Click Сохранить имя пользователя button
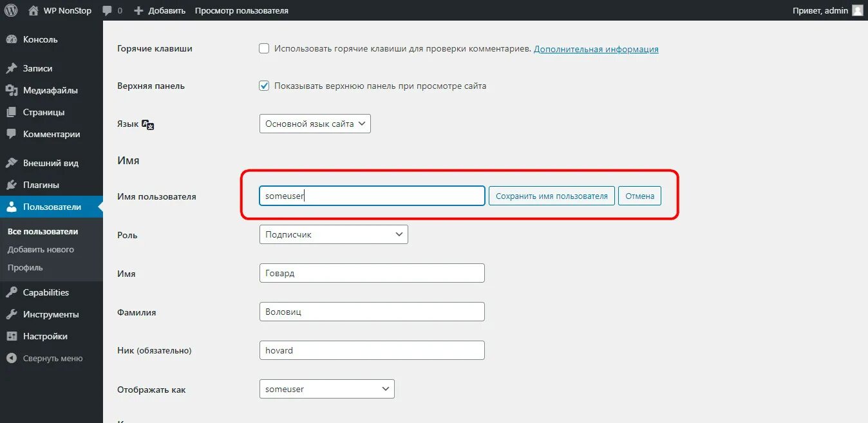 point(552,196)
